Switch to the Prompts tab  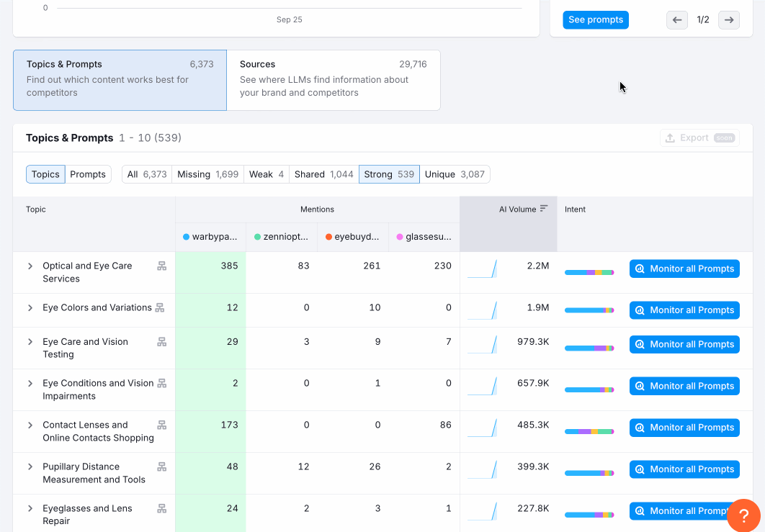[88, 174]
